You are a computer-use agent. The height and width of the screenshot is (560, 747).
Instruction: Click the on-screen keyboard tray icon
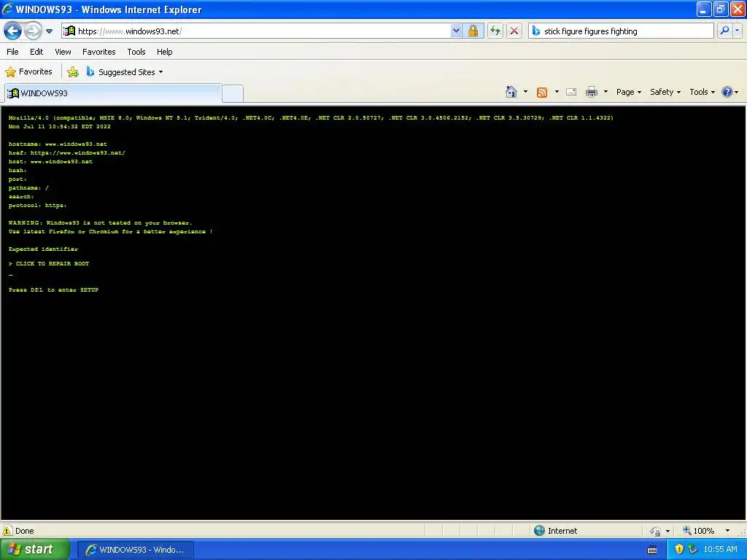pyautogui.click(x=652, y=550)
